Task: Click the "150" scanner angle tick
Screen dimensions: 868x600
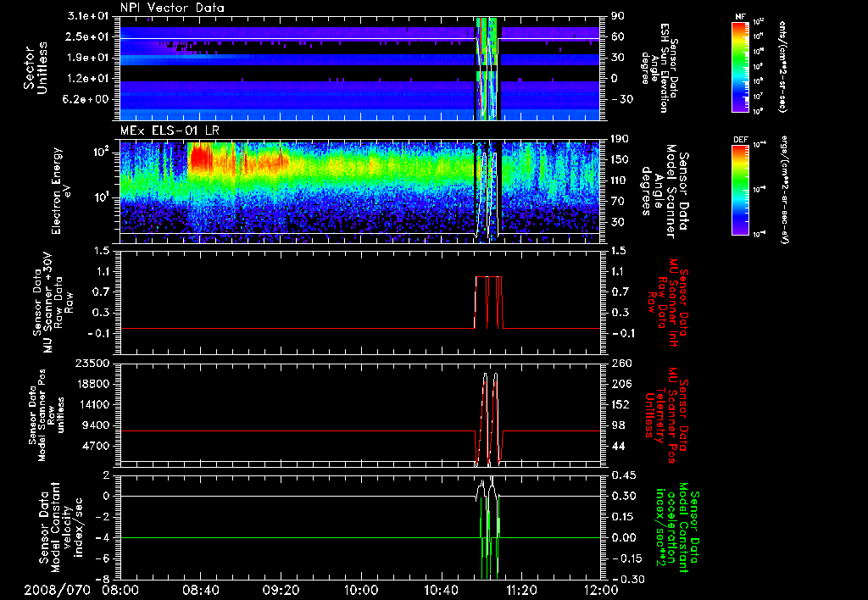Action: [x=620, y=160]
